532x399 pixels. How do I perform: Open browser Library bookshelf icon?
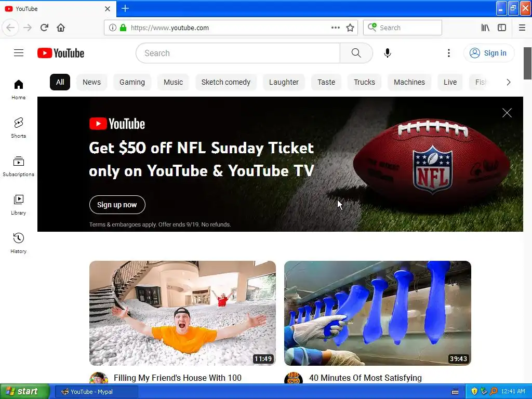click(485, 28)
